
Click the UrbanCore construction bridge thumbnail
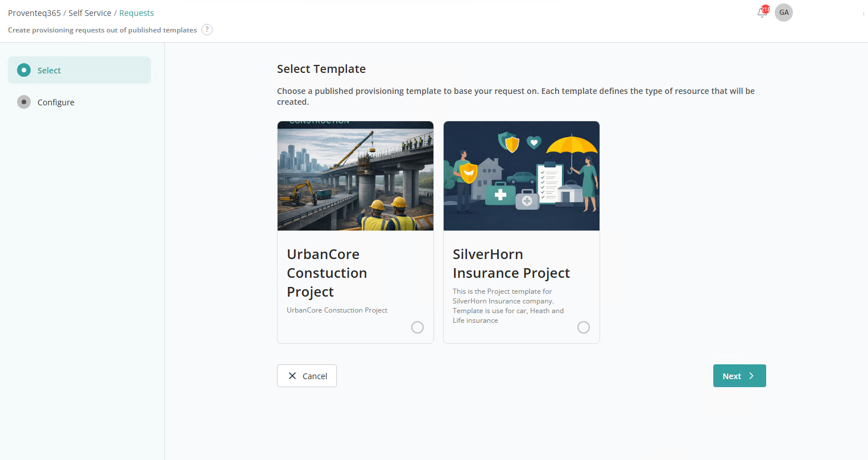click(x=356, y=176)
